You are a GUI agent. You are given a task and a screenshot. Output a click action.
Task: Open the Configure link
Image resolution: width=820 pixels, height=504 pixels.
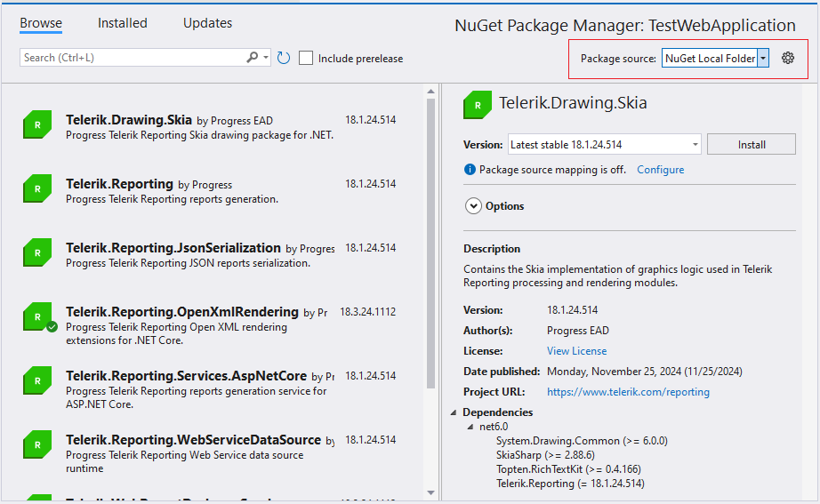coord(660,170)
